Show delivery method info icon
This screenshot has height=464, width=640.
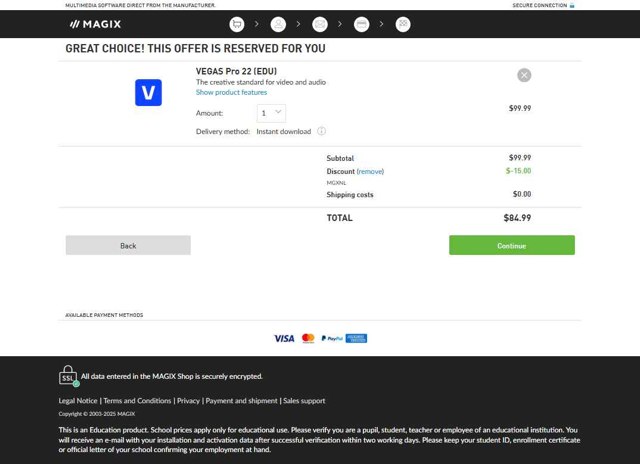[x=322, y=131]
